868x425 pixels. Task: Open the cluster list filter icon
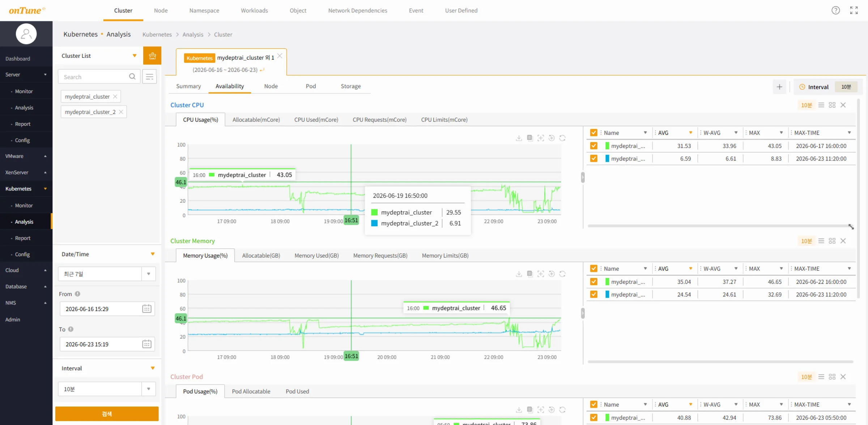coord(149,77)
